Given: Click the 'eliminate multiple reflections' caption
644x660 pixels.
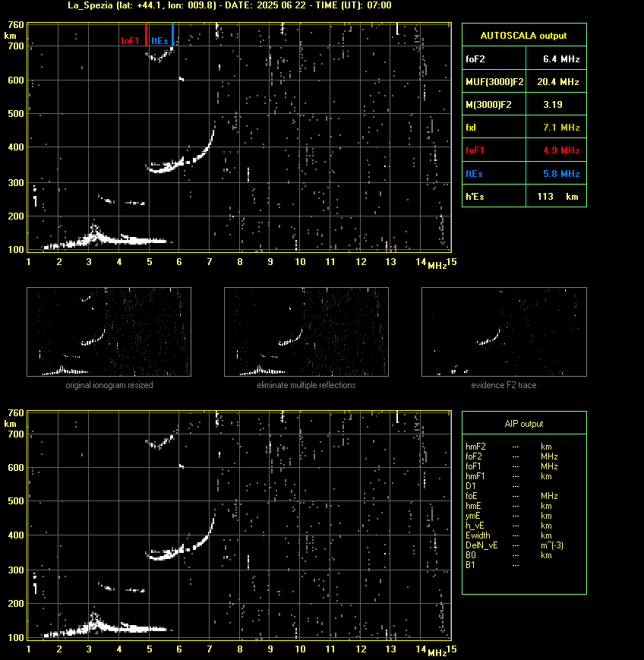Looking at the screenshot, I should pyautogui.click(x=306, y=385).
